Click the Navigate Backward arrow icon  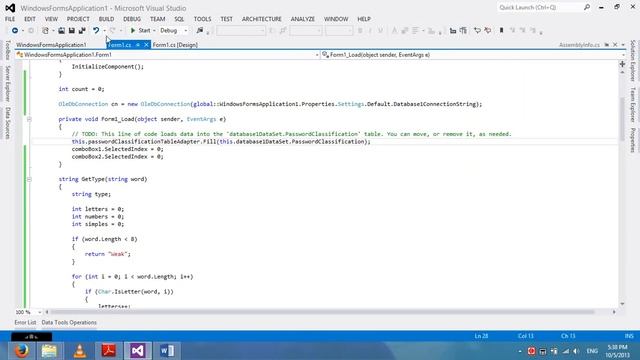pos(15,31)
